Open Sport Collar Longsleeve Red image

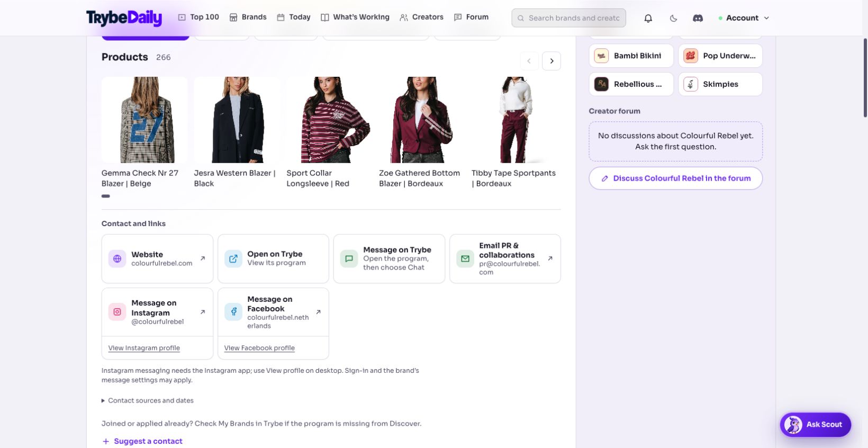tap(329, 120)
